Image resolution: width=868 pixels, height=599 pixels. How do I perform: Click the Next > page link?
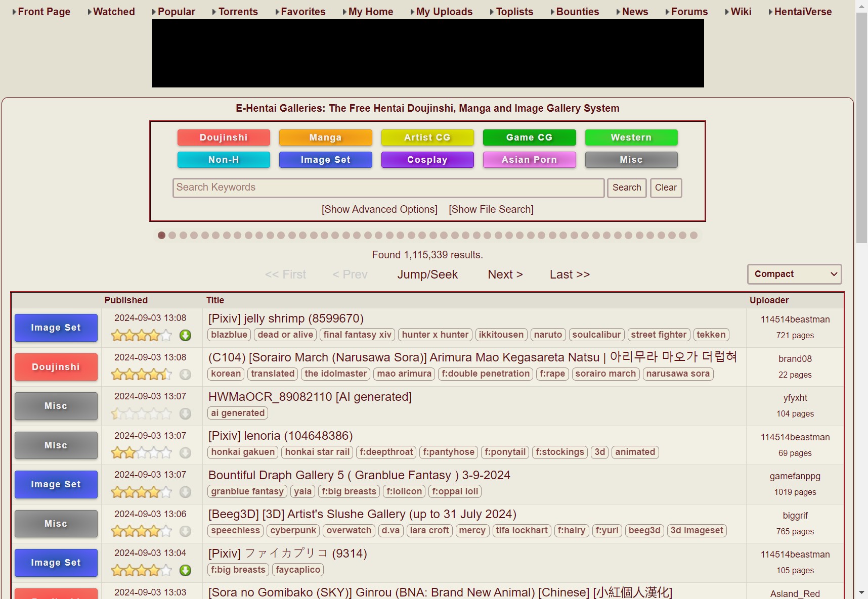[x=505, y=274]
